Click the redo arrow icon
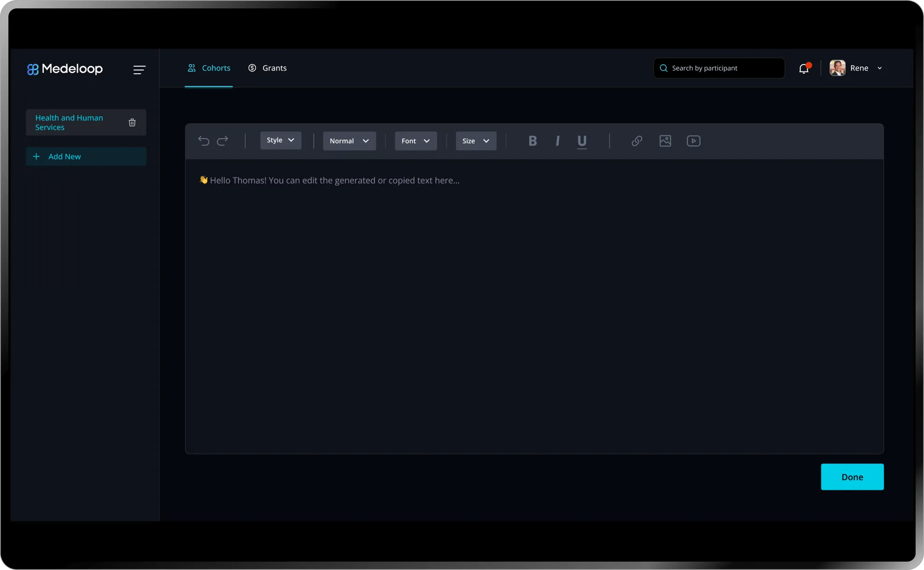The image size is (924, 570). click(x=223, y=141)
